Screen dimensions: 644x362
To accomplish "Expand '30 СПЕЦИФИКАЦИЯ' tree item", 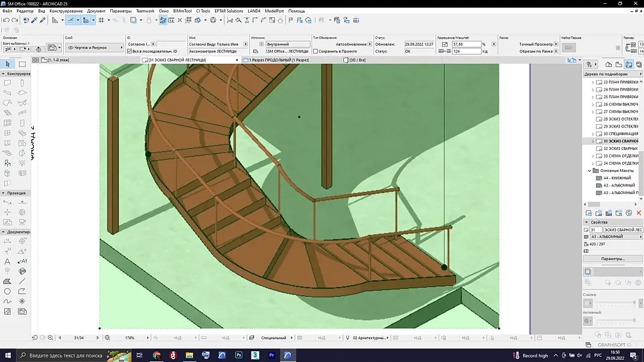I will pos(593,134).
